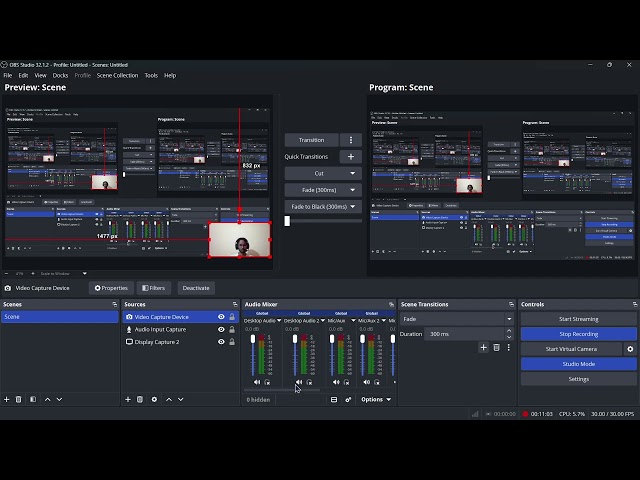Move the selected source up
Viewport: 640px width, 480px height.
click(169, 399)
